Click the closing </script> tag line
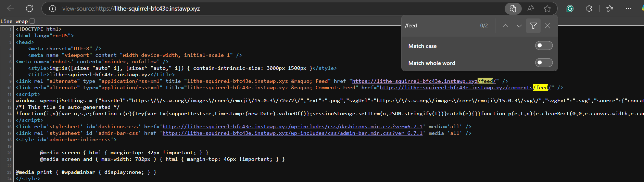 pos(29,120)
